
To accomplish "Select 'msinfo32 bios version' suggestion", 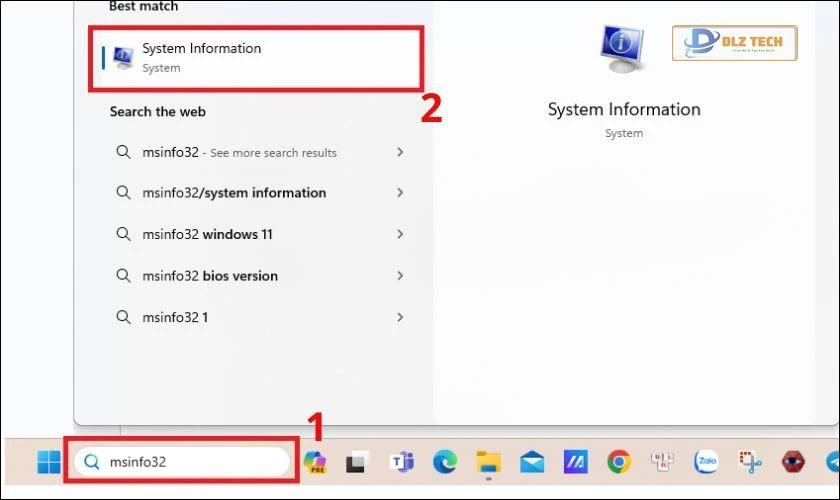I will coord(210,276).
